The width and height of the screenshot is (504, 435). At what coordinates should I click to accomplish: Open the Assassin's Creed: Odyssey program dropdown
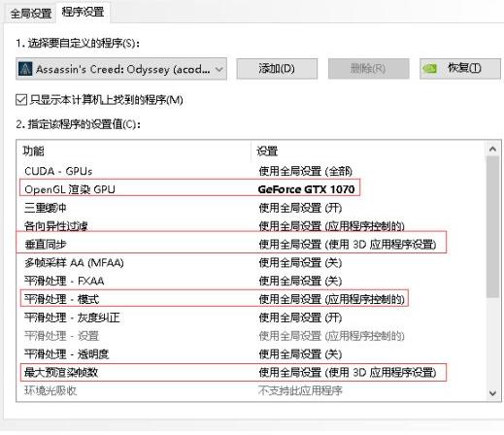[x=121, y=69]
